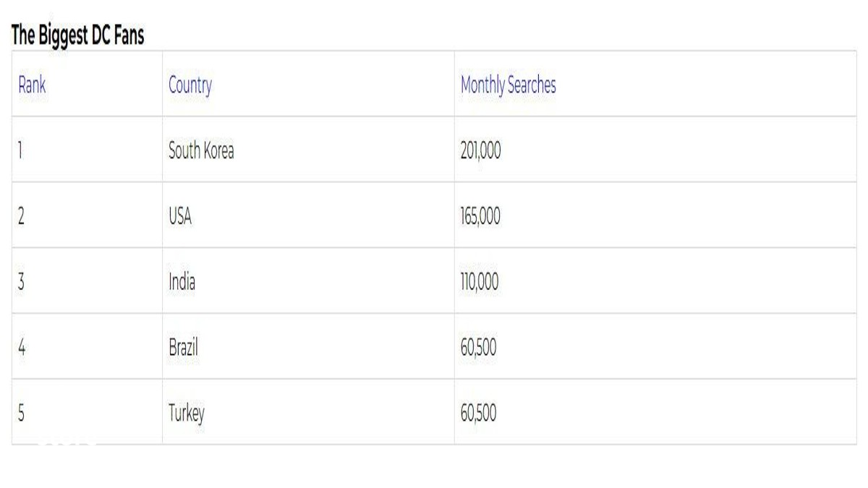The width and height of the screenshot is (868, 488).
Task: Select the South Korea country cell
Action: (201, 151)
